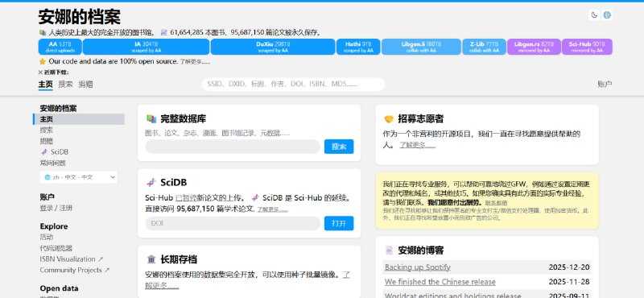Click the Z-Lib 77TB dataset bar
The image size is (644, 298).
pos(485,47)
